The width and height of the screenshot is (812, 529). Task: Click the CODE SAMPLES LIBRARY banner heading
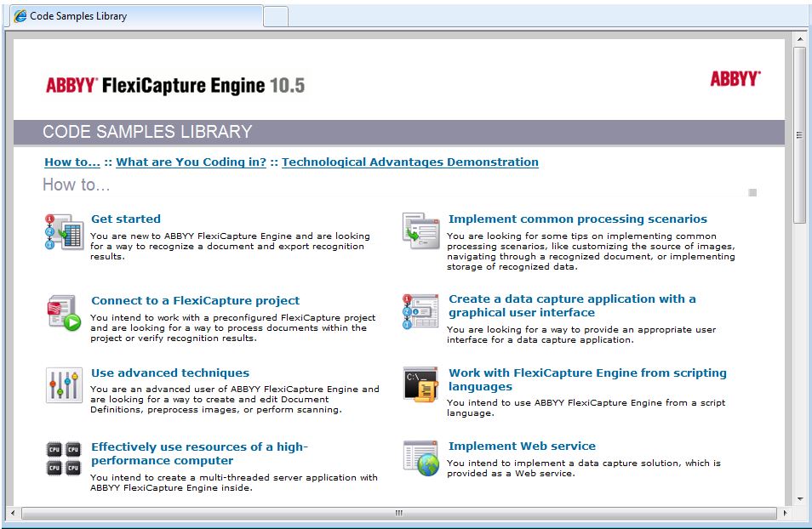coord(147,132)
